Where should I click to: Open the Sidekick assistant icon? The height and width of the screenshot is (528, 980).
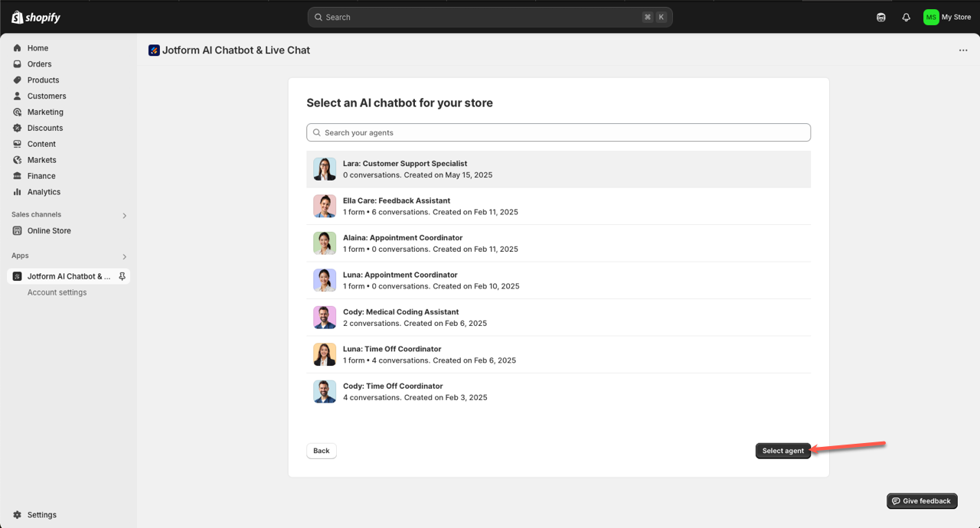coord(881,17)
